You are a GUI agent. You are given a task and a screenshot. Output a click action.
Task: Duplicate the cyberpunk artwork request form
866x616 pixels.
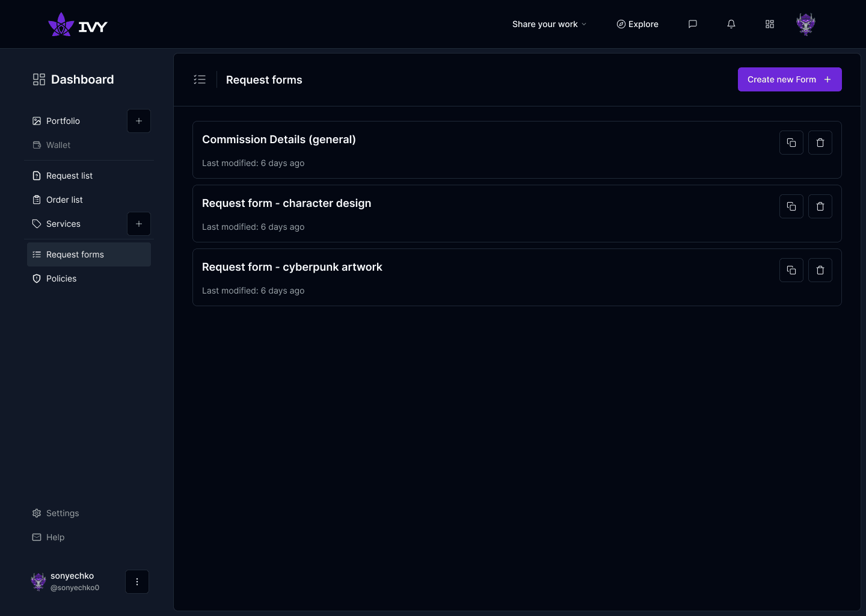[791, 270]
